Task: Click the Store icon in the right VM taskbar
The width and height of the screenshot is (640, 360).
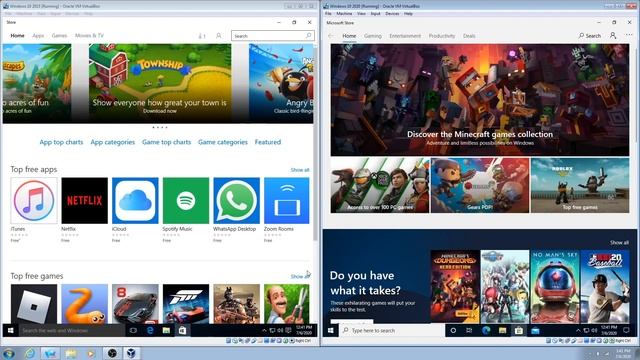Action: click(x=519, y=330)
